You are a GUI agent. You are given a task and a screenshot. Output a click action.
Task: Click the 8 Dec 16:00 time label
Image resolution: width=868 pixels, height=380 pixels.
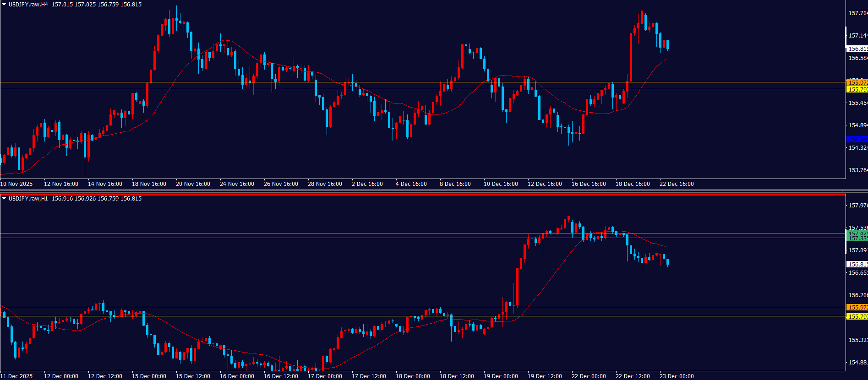(x=455, y=184)
